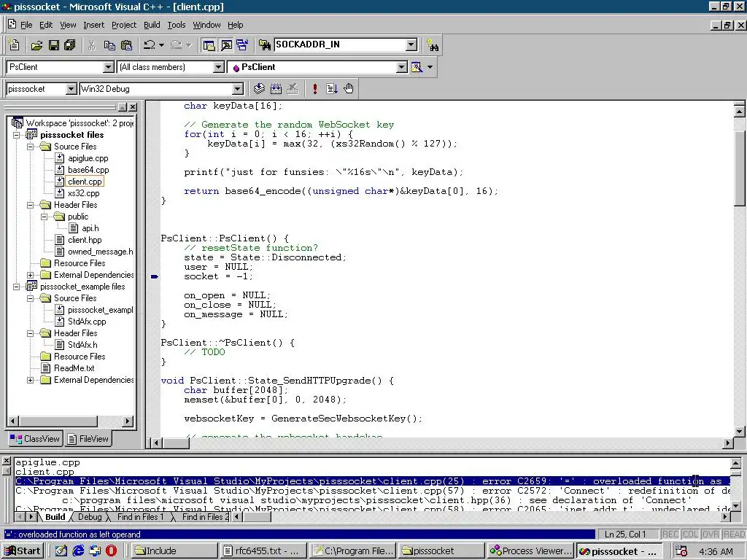
Task: Switch to the ClassView tab
Action: tap(35, 438)
